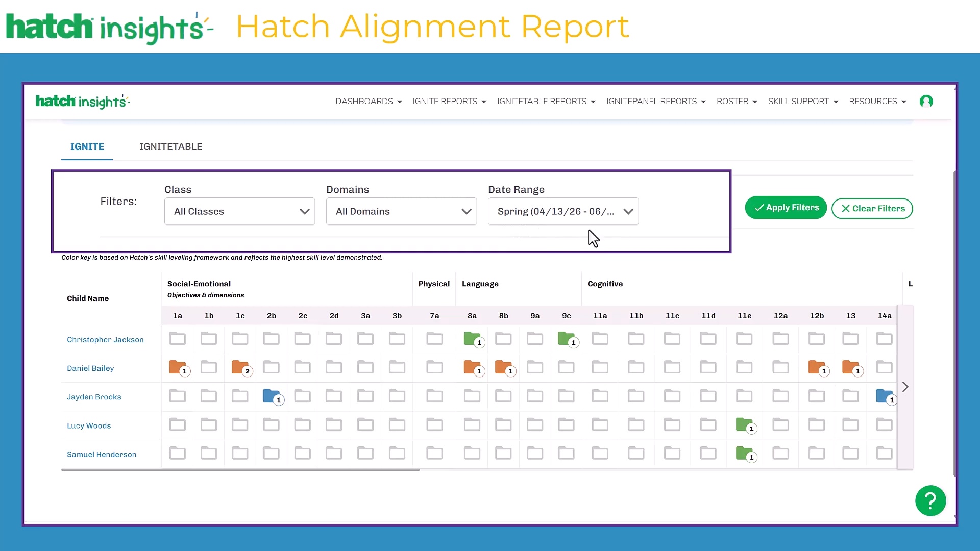
Task: Click Christopher Jackson's empty 7a folder
Action: click(435, 338)
